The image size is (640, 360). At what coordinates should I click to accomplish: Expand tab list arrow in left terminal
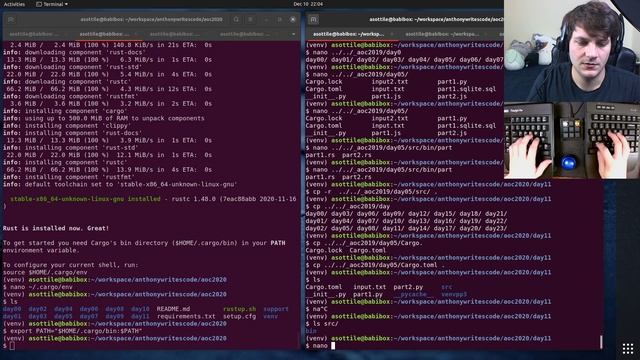(x=293, y=34)
